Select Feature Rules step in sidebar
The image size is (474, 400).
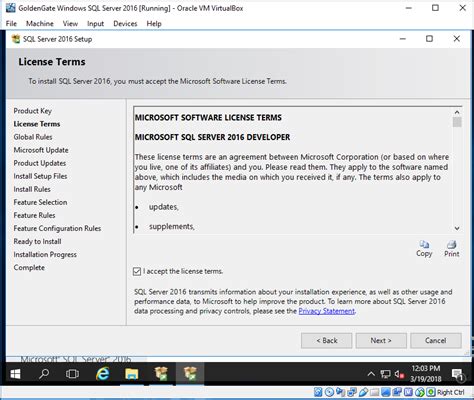(x=34, y=215)
